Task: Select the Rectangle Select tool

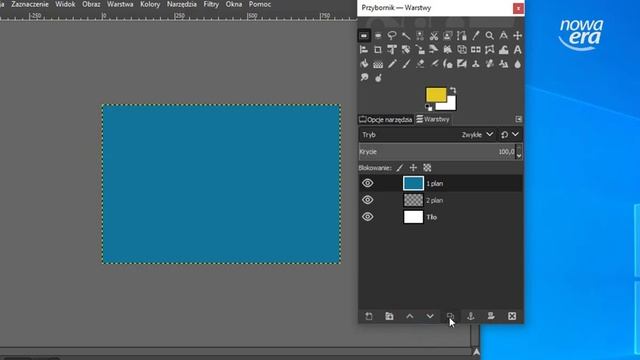Action: (x=364, y=36)
